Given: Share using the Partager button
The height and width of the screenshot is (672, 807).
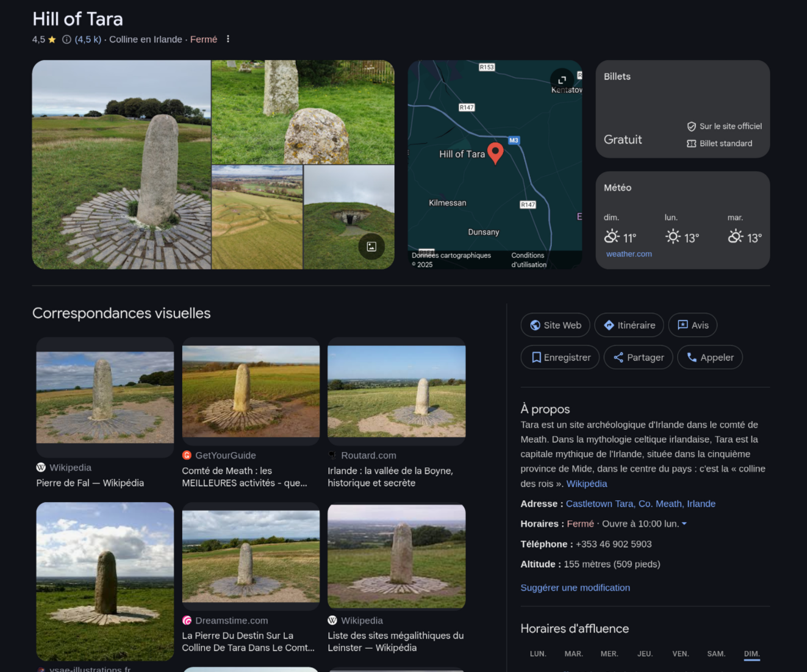Looking at the screenshot, I should coord(638,357).
